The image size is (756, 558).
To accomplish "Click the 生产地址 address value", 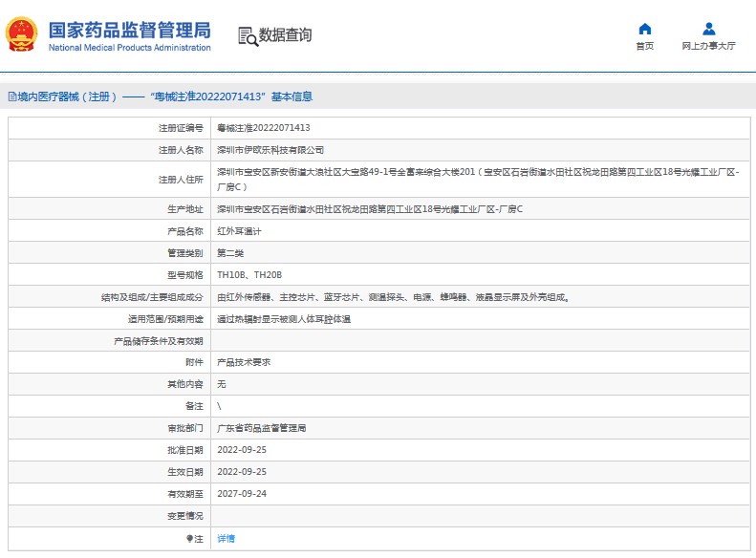I will point(370,208).
